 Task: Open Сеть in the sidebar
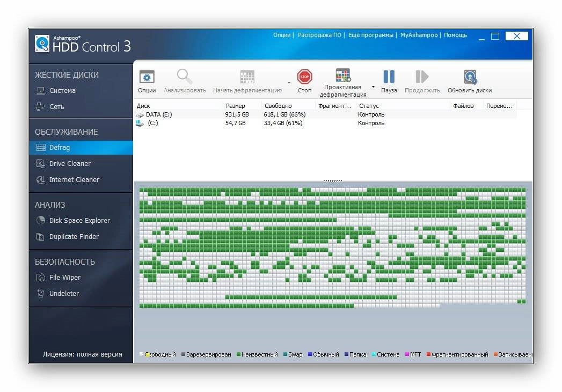pyautogui.click(x=57, y=106)
